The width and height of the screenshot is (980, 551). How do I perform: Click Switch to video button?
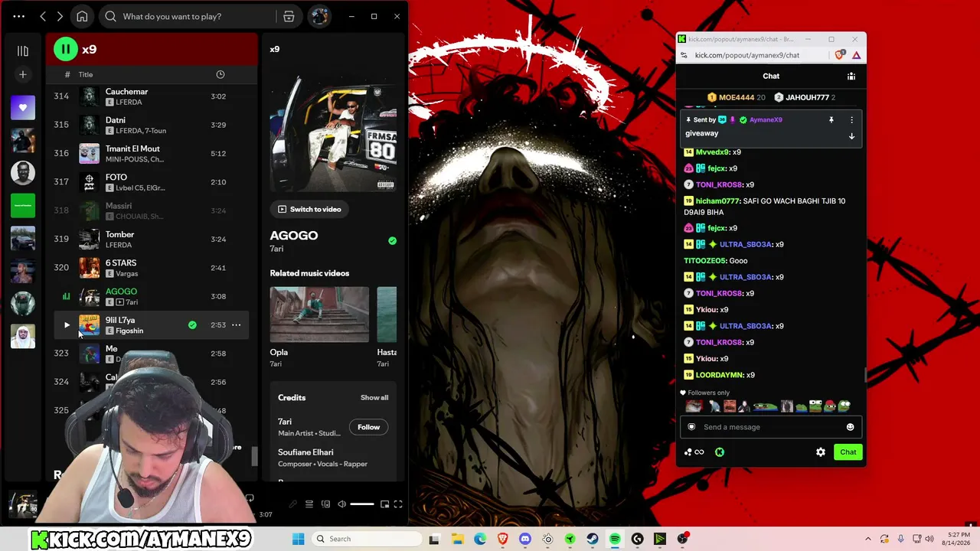tap(309, 209)
